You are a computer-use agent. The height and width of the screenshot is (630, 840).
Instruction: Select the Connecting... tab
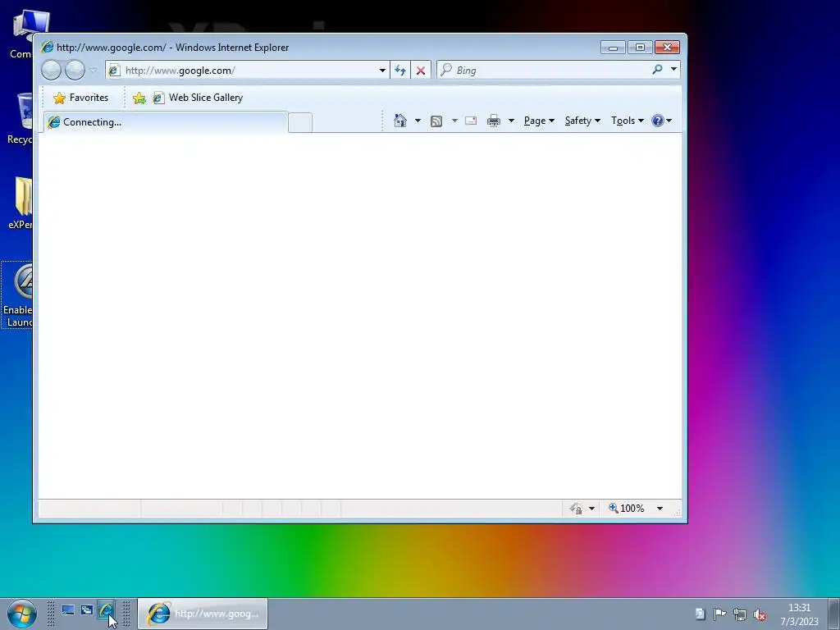pos(166,122)
